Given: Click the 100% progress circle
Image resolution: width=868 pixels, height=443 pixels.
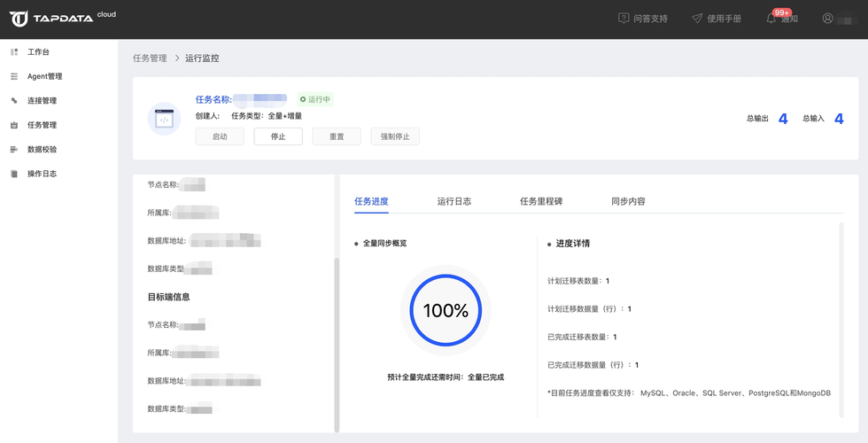Looking at the screenshot, I should (x=446, y=311).
